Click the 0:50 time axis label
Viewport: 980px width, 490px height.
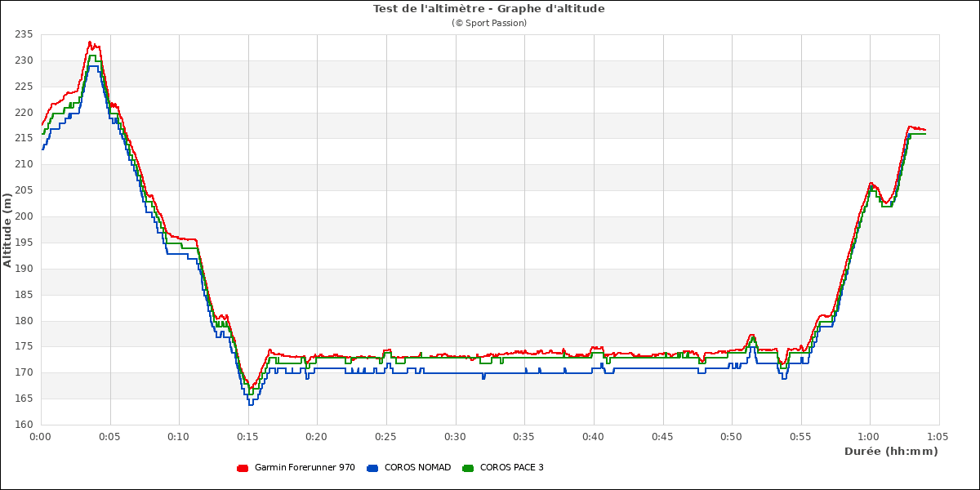point(732,437)
